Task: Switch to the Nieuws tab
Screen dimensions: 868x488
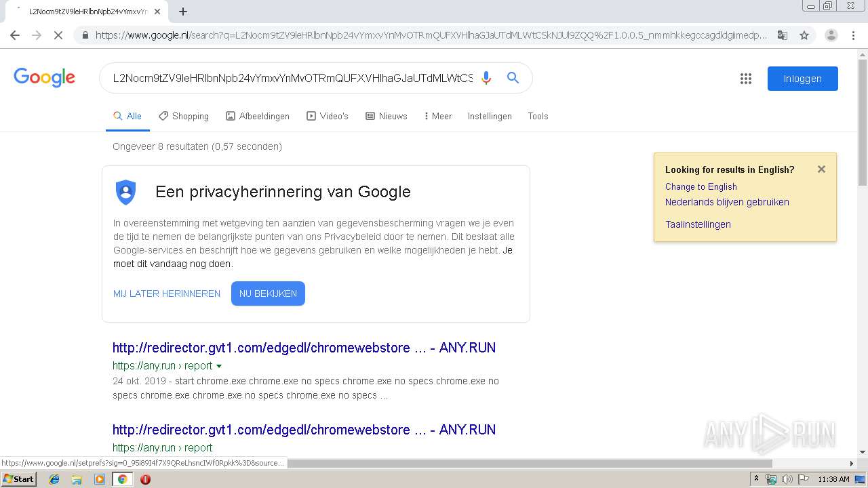Action: (x=387, y=116)
